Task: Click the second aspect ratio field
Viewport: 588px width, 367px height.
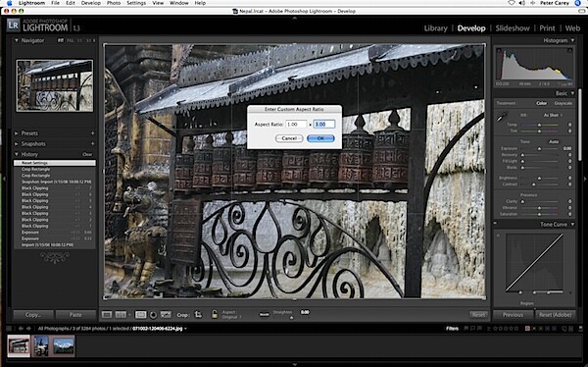Action: click(x=324, y=124)
